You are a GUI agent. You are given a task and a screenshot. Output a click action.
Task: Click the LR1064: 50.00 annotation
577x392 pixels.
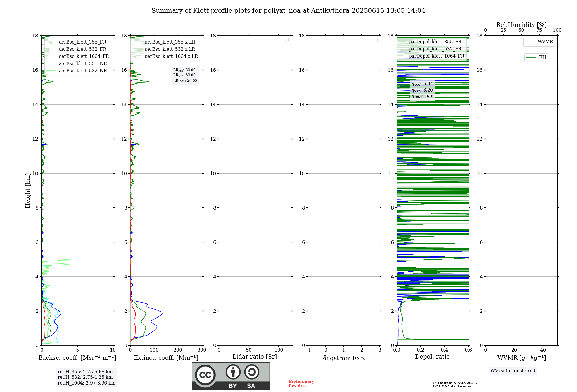(x=185, y=81)
